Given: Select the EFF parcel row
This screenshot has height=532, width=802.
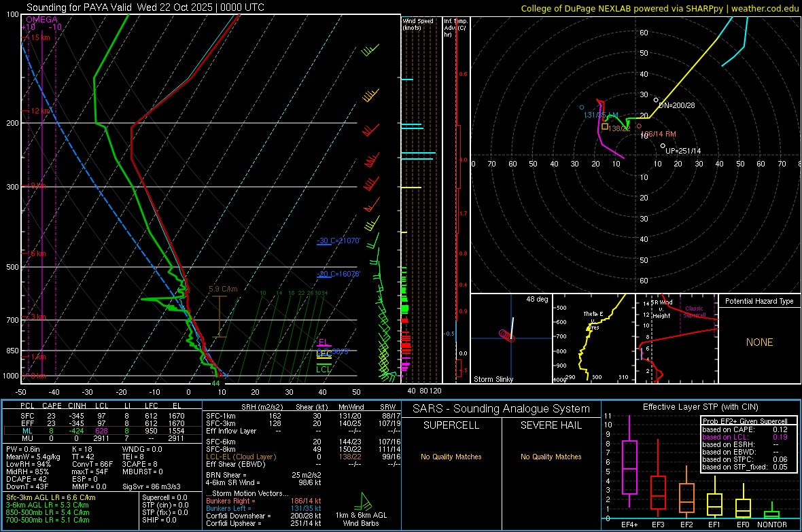Looking at the screenshot, I should [101, 423].
